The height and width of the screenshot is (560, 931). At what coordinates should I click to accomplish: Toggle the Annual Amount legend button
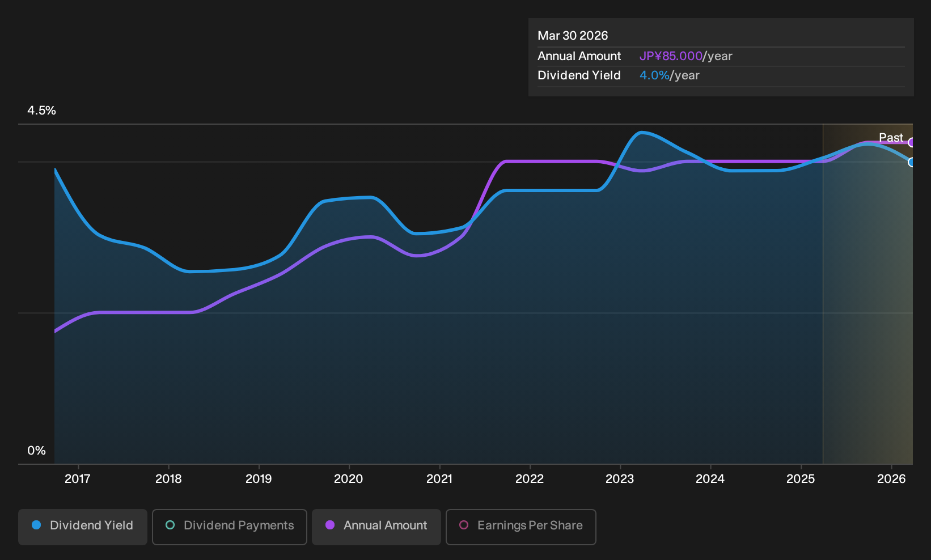pyautogui.click(x=376, y=527)
